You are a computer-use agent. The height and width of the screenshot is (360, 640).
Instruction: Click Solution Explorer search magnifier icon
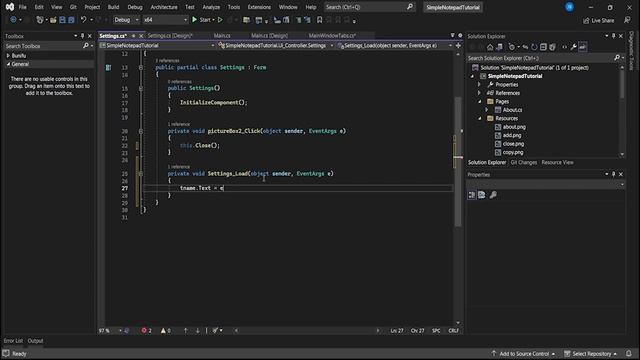617,58
